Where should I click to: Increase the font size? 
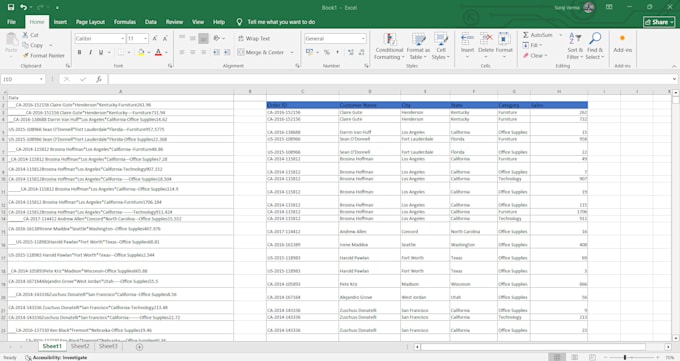point(155,39)
